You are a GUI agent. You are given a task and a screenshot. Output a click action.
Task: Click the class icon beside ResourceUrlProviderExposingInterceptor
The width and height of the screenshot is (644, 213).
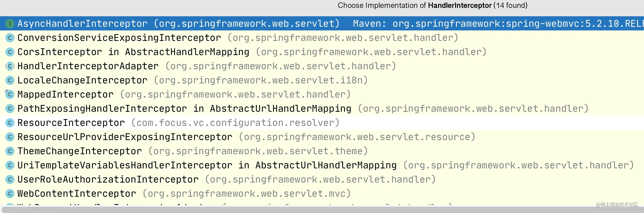coord(10,137)
